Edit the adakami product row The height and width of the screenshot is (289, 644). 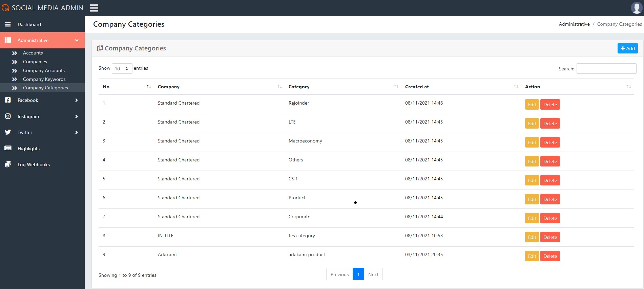[532, 256]
